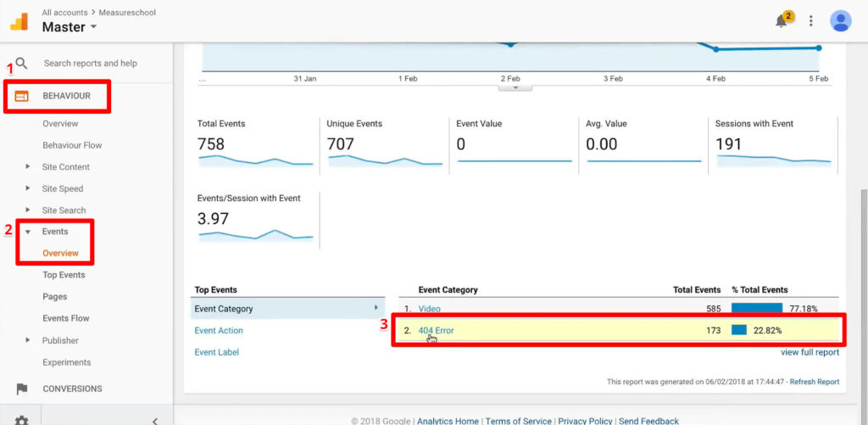Click in Search reports and help field
The width and height of the screenshot is (868, 425).
click(90, 63)
